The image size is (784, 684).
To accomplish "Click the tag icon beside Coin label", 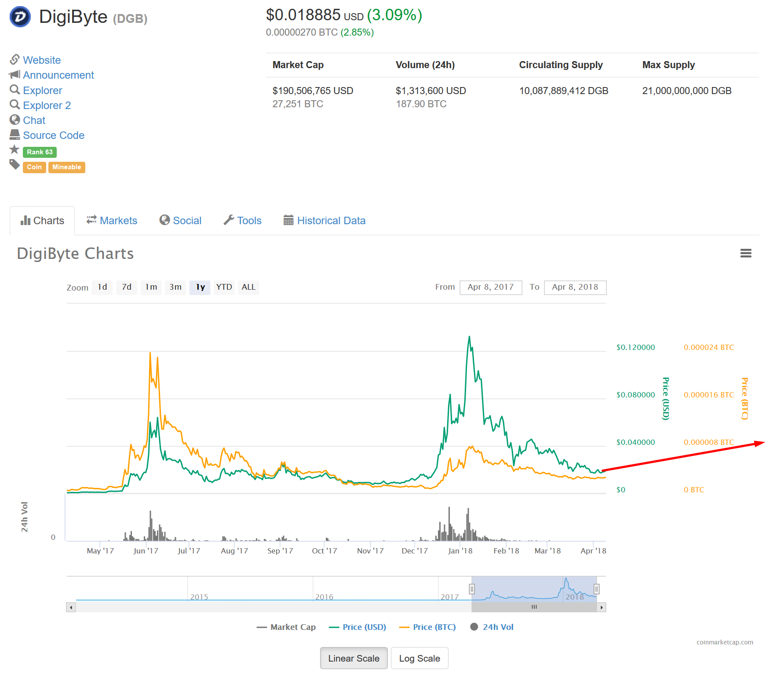I will pyautogui.click(x=15, y=165).
